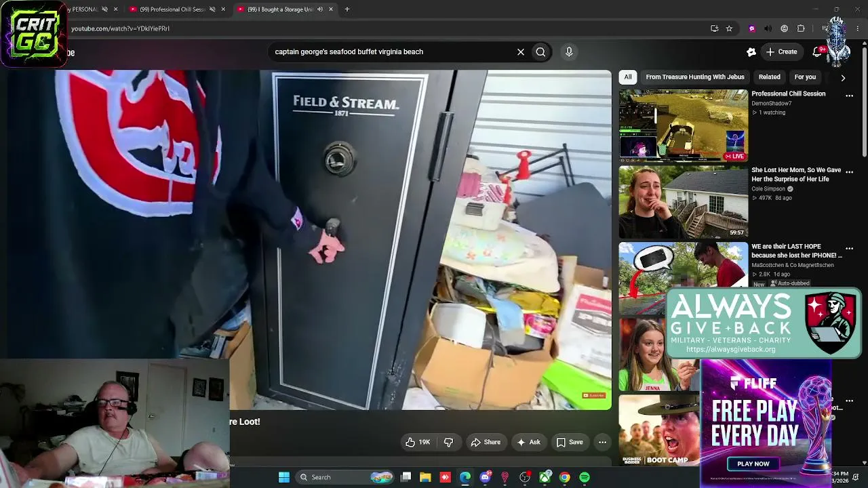
Task: Open more actions ellipsis under video
Action: pyautogui.click(x=602, y=443)
